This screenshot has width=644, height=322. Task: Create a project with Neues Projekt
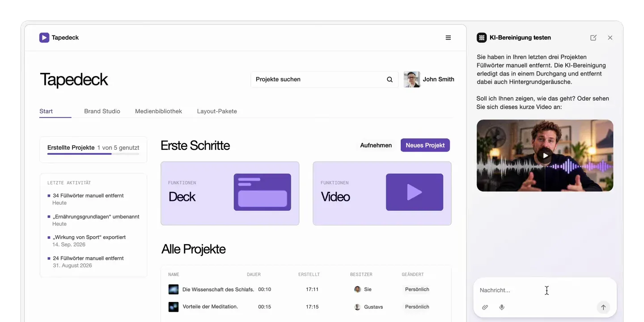[425, 145]
